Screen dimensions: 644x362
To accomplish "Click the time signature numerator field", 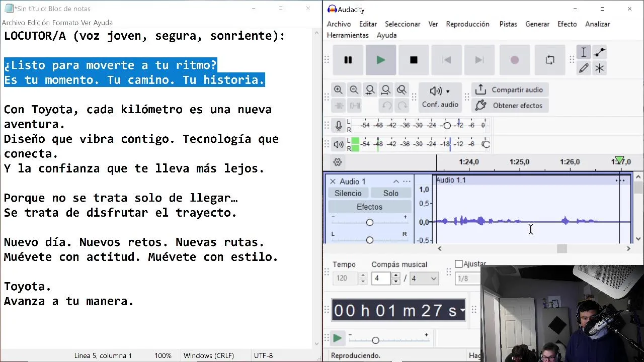I will 381,278.
